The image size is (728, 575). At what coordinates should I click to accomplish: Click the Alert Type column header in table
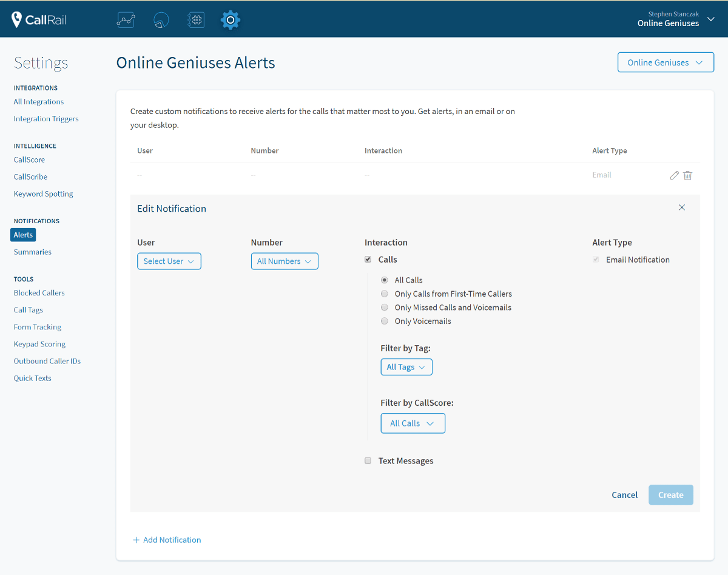[x=610, y=150]
